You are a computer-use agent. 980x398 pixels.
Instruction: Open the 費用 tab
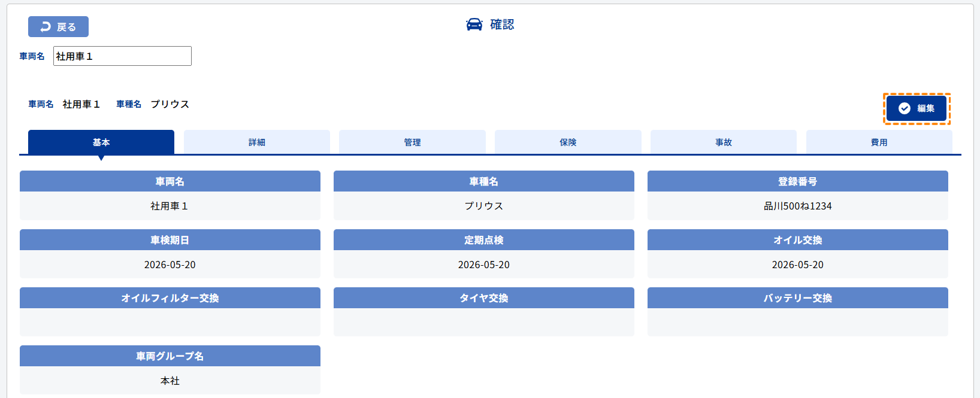click(x=879, y=142)
